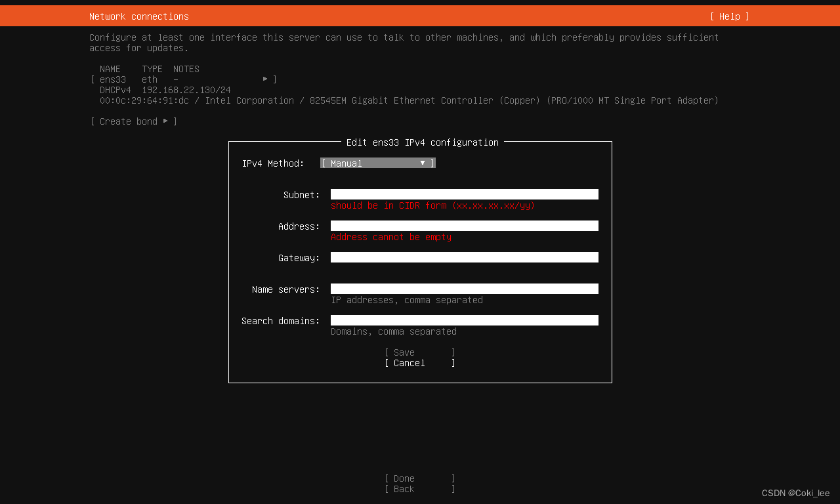Screen dimensions: 840x504
Task: Click the Address input field
Action: [464, 225]
